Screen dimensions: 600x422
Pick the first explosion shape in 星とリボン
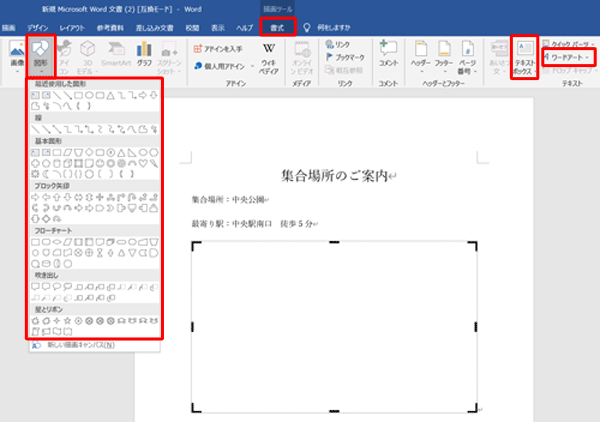click(35, 321)
